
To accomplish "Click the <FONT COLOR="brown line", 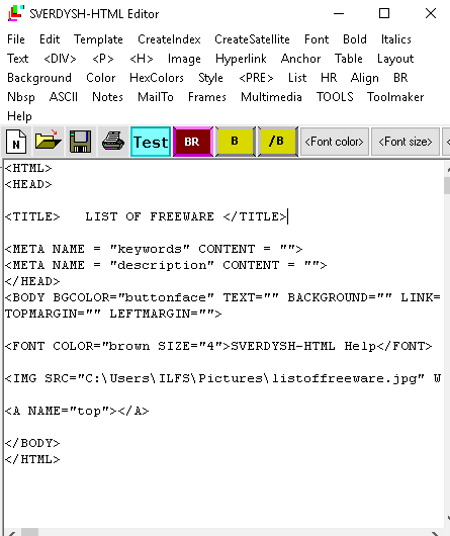I will pos(219,346).
